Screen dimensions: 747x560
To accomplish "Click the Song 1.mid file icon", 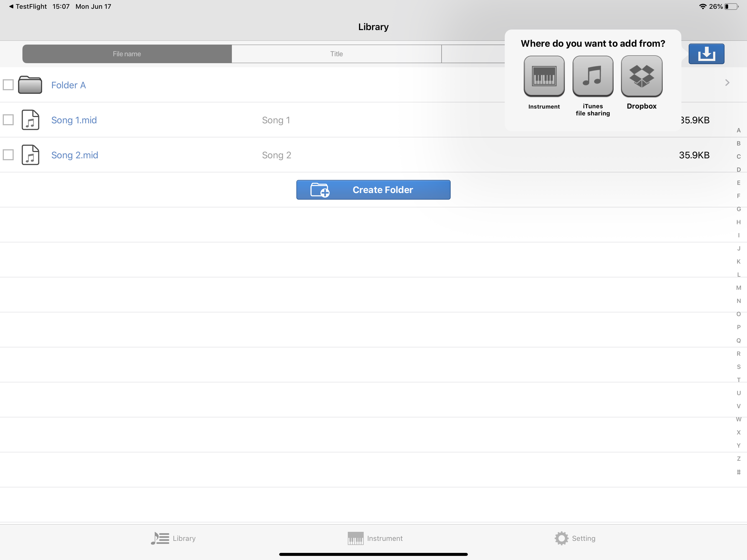I will pos(30,120).
